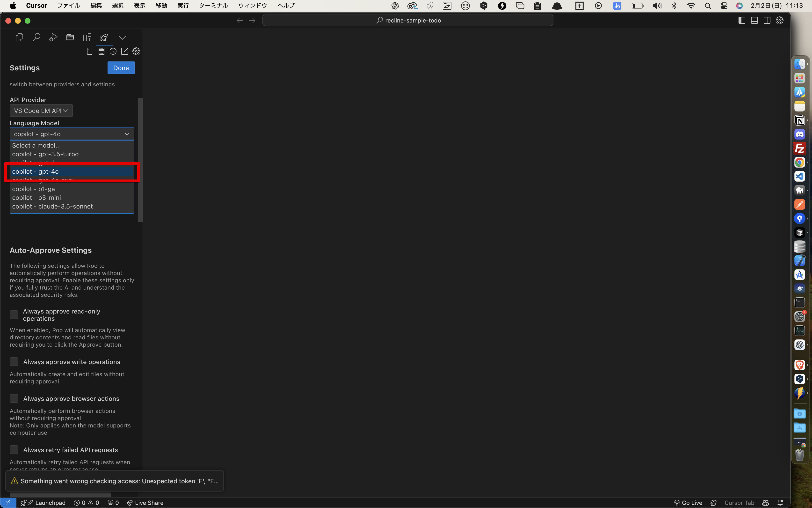Image resolution: width=812 pixels, height=508 pixels.
Task: Go forward with the right arrow
Action: click(x=252, y=21)
